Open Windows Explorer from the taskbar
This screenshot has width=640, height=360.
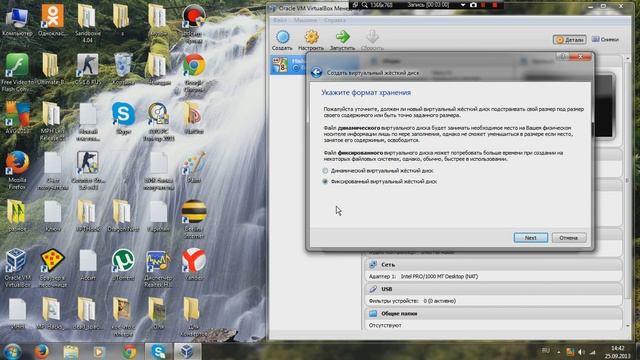click(x=71, y=351)
